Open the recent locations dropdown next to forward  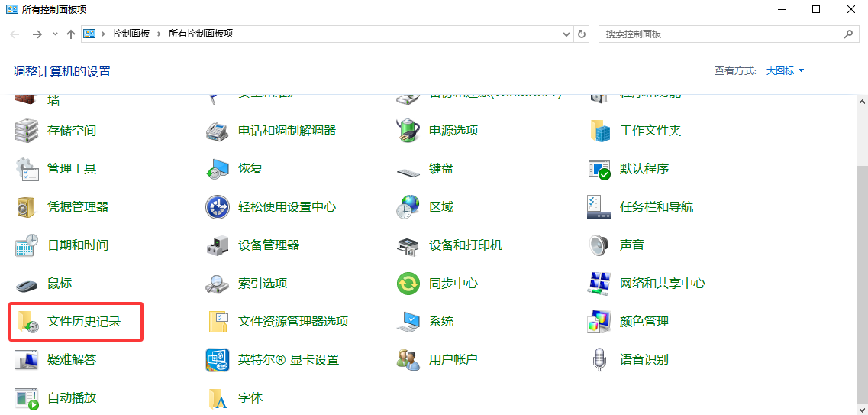click(x=55, y=34)
